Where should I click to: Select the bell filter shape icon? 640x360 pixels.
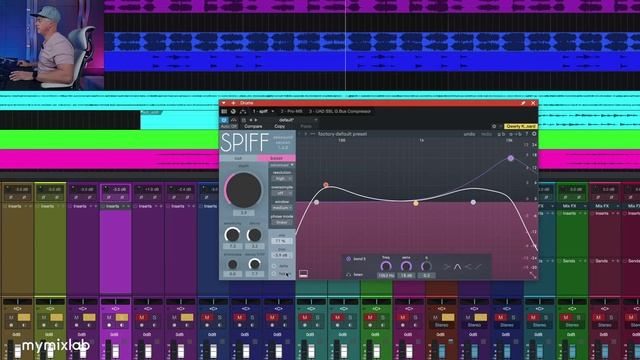click(x=458, y=267)
